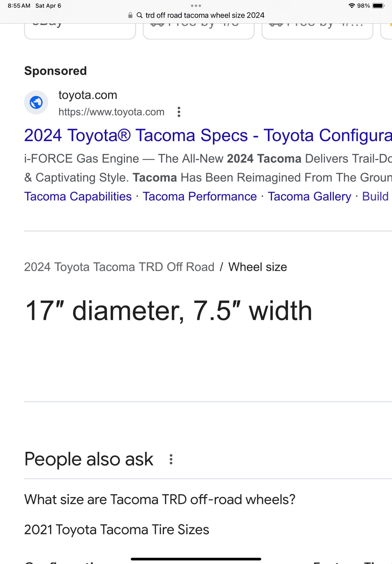Tap the address bar search query text
392x564 pixels.
(205, 15)
